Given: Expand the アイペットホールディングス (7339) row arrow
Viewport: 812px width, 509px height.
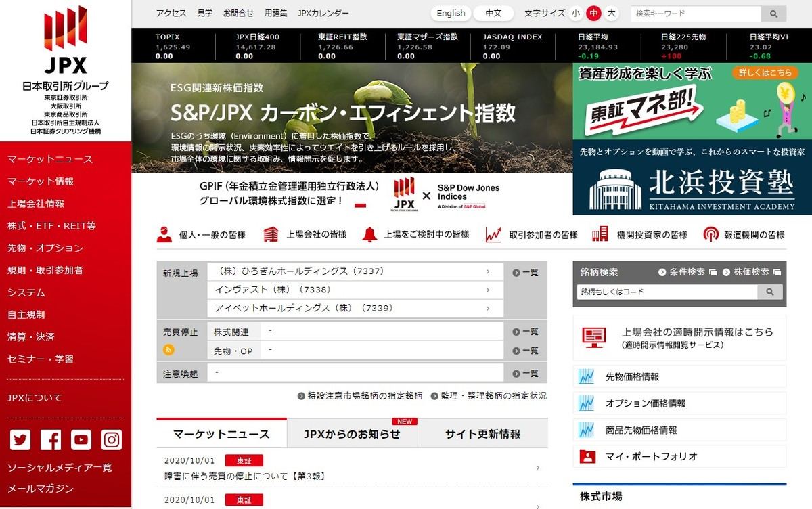Looking at the screenshot, I should (x=488, y=308).
